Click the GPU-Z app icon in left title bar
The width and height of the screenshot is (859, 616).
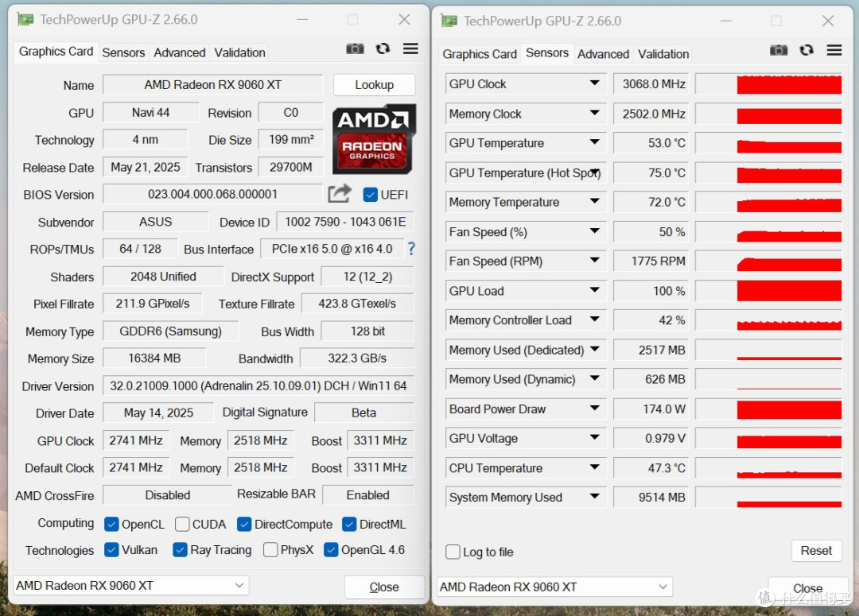pyautogui.click(x=25, y=20)
